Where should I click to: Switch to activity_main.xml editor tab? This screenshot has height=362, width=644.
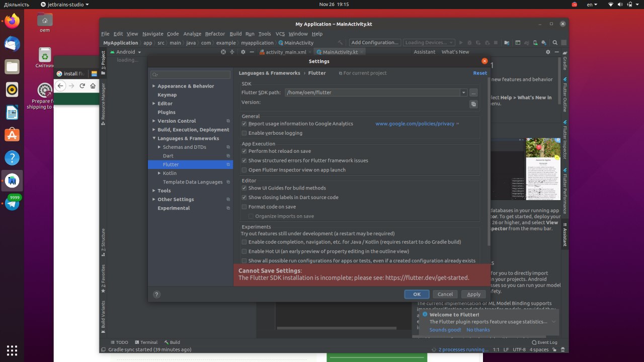pos(285,52)
